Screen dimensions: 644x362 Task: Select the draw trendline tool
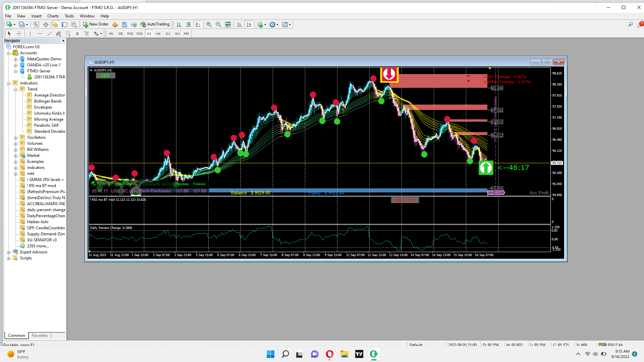pos(49,34)
